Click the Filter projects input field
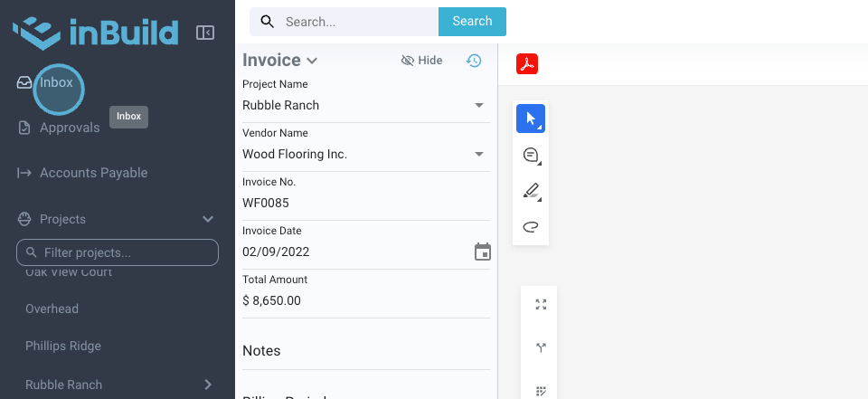This screenshot has width=868, height=399. pyautogui.click(x=118, y=252)
